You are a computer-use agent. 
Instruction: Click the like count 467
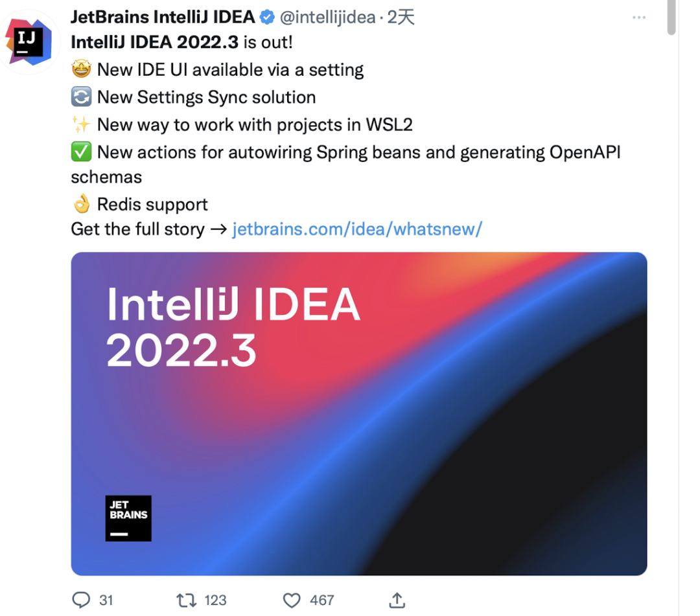321,600
